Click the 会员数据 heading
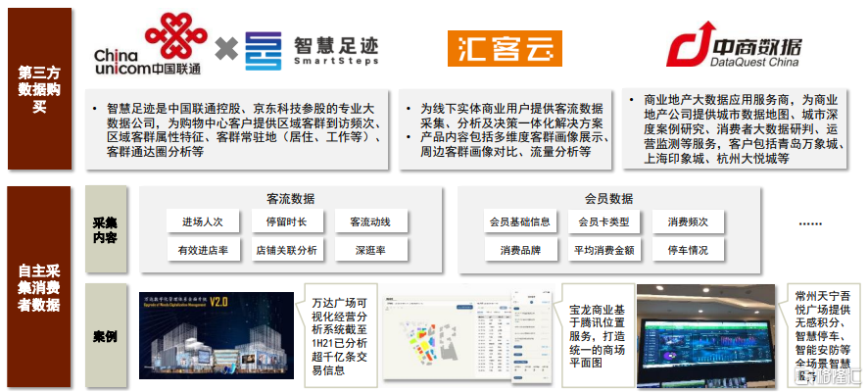This screenshot has width=868, height=392. click(x=609, y=198)
